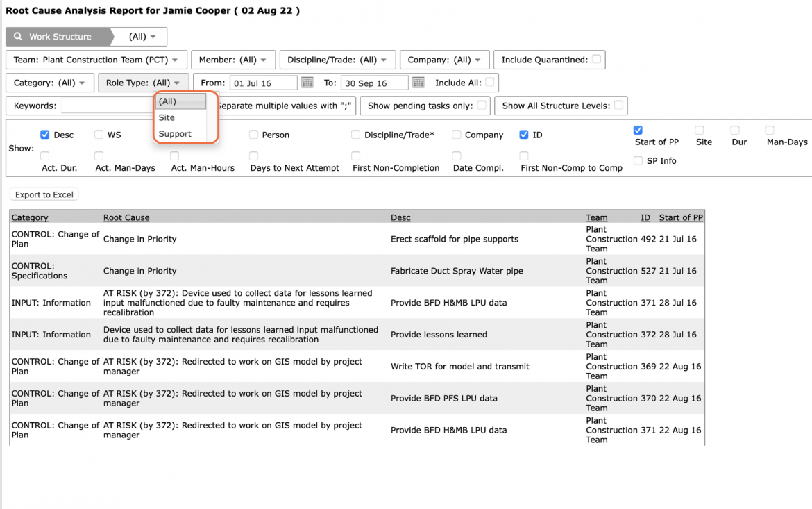The image size is (812, 509).
Task: Click into the To date field
Action: [374, 83]
